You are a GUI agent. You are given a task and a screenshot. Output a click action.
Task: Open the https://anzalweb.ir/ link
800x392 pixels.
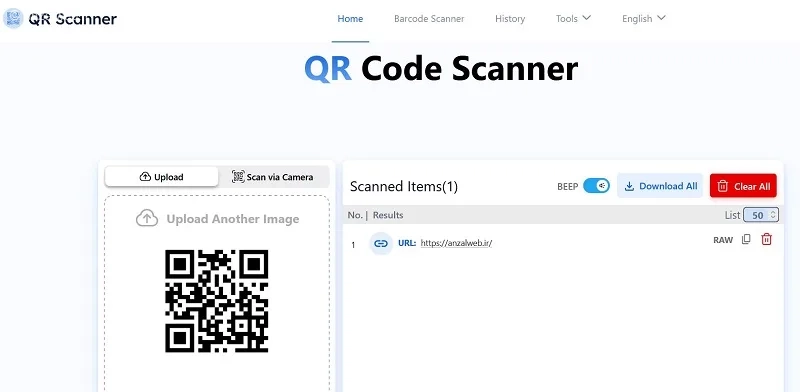point(456,243)
